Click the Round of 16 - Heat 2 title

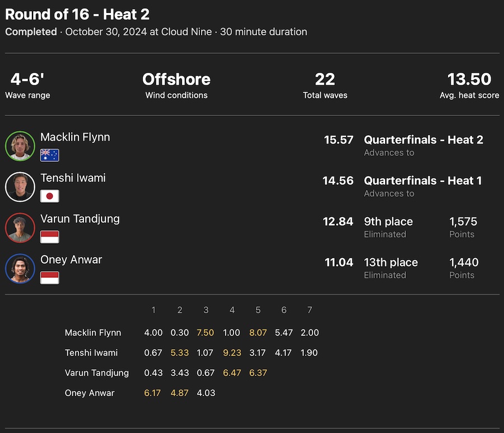pyautogui.click(x=77, y=15)
